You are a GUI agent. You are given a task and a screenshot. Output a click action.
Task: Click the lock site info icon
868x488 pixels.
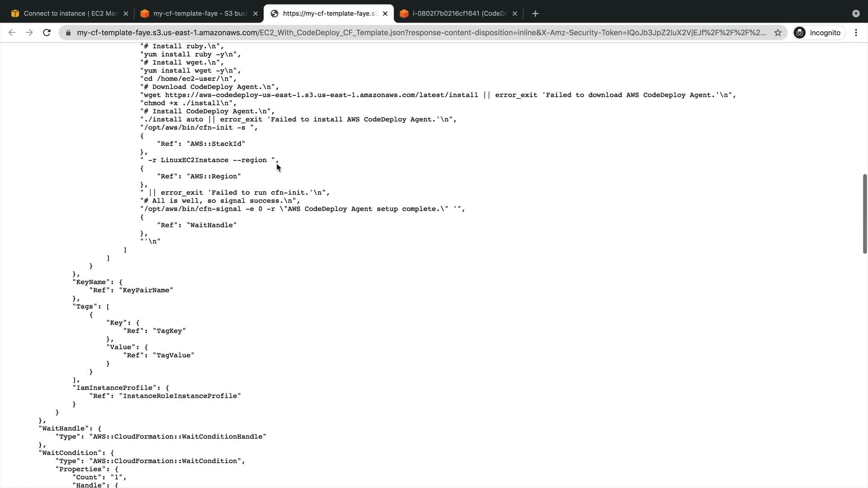click(x=68, y=33)
